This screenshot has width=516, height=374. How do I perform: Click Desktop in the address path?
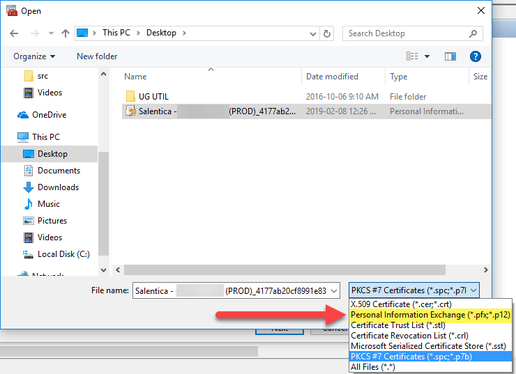coord(161,33)
